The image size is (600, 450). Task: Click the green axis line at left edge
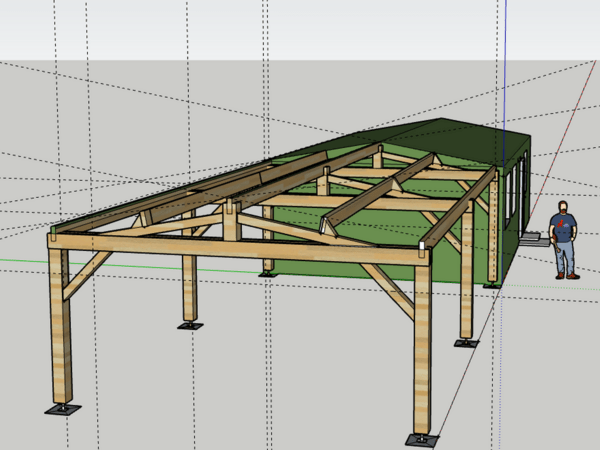pos(20,262)
